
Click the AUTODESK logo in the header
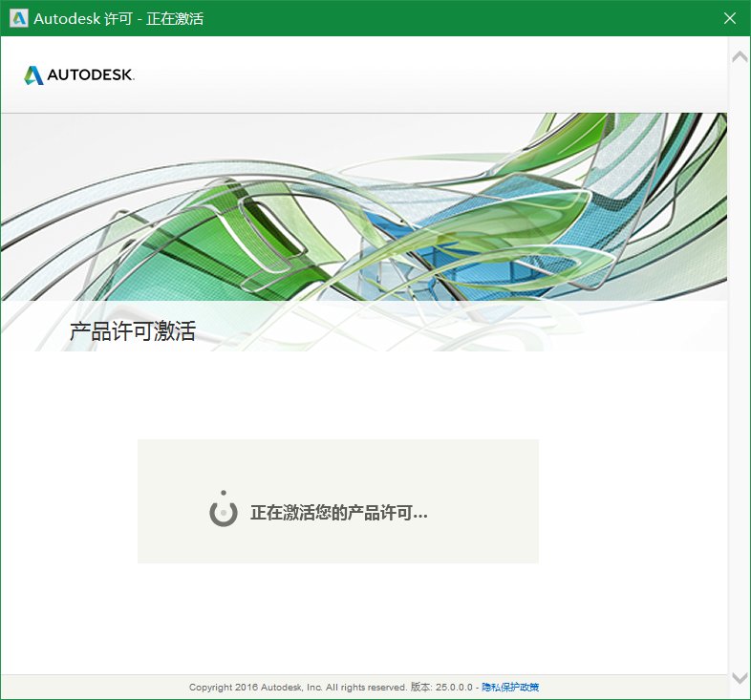coord(79,75)
